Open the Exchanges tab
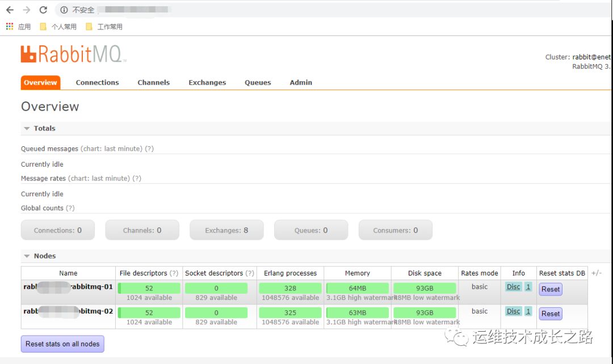This screenshot has height=364, width=613. point(207,82)
